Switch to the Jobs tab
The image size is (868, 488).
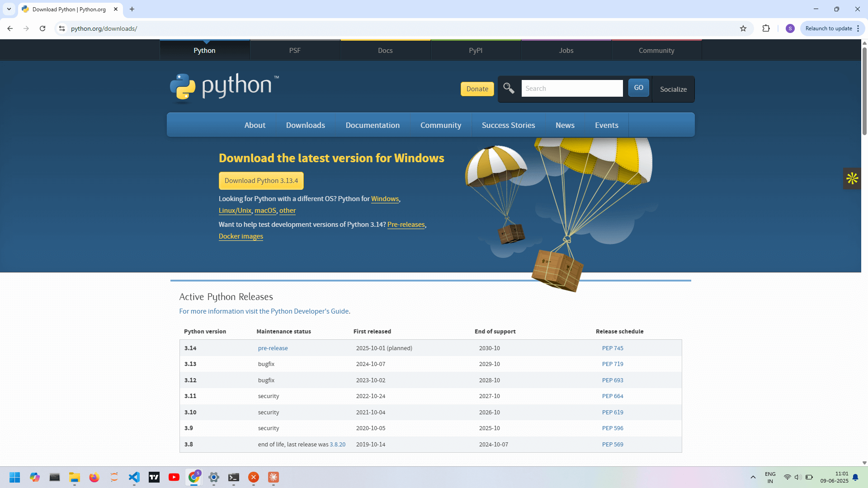point(566,50)
